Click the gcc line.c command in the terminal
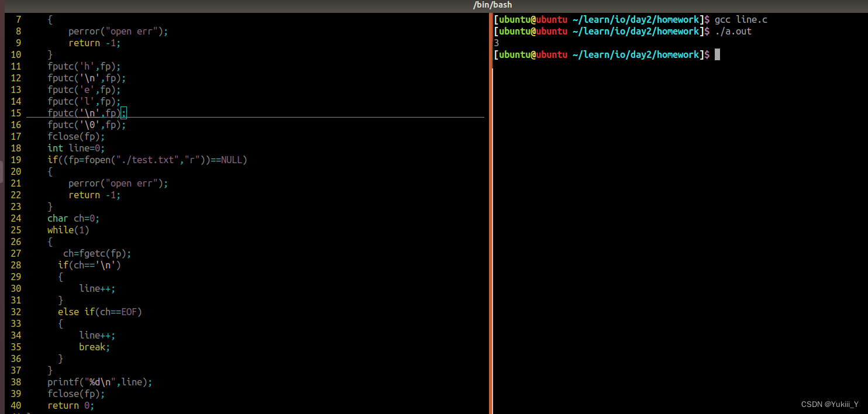Image resolution: width=868 pixels, height=414 pixels. pyautogui.click(x=740, y=19)
